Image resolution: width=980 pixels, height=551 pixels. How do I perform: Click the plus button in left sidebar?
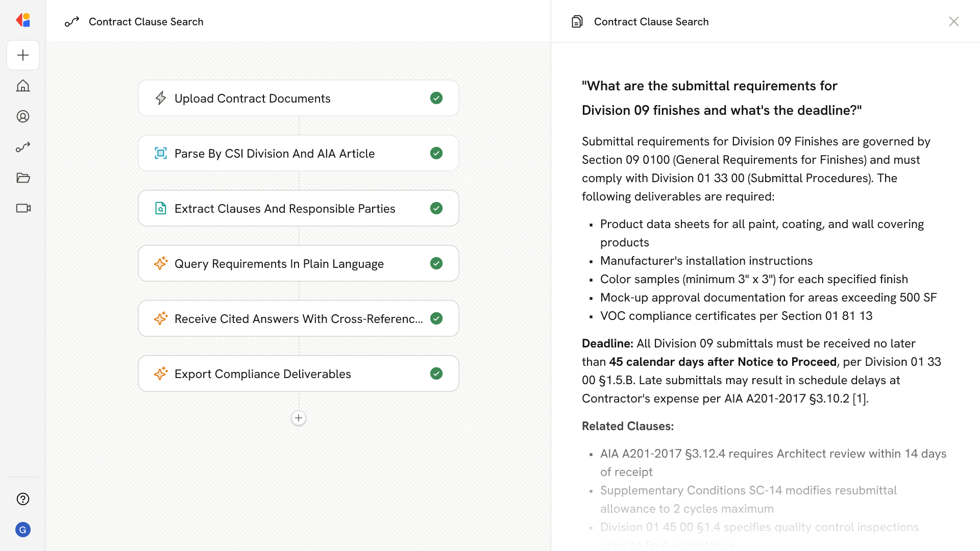pyautogui.click(x=23, y=55)
